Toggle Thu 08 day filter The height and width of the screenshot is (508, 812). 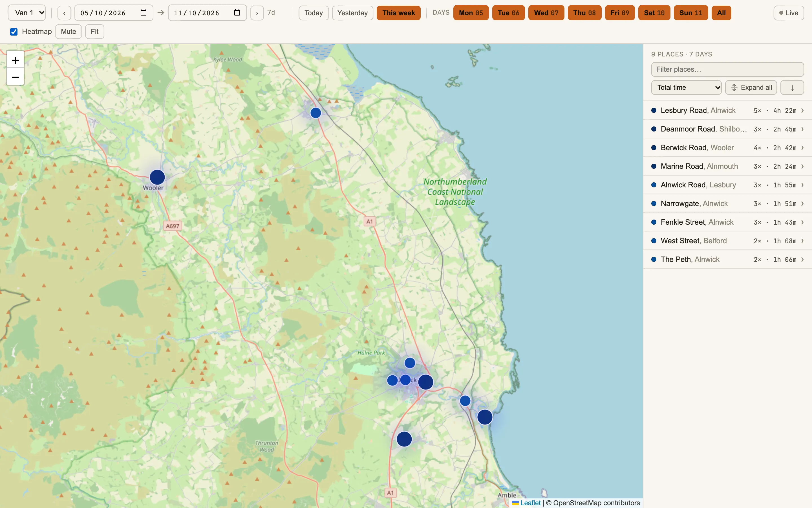pos(584,13)
